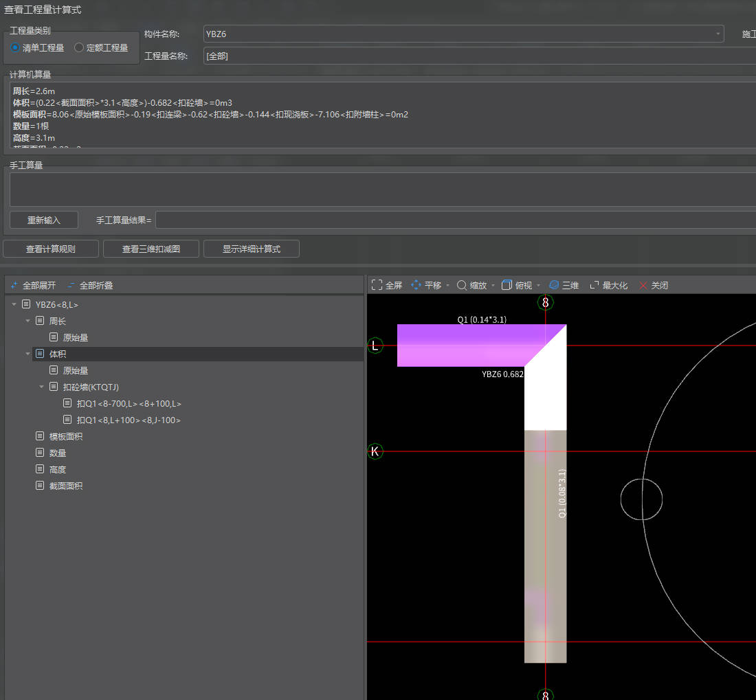The height and width of the screenshot is (700, 756).
Task: Select 扣Q1<8,L+100><8,J-100> row
Action: tap(129, 420)
